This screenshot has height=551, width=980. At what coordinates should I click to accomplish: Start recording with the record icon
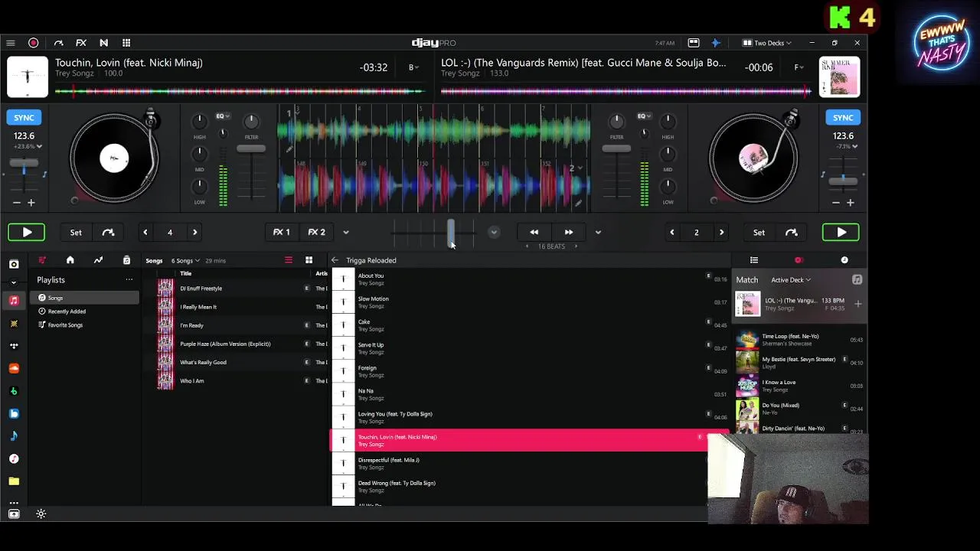(x=33, y=43)
